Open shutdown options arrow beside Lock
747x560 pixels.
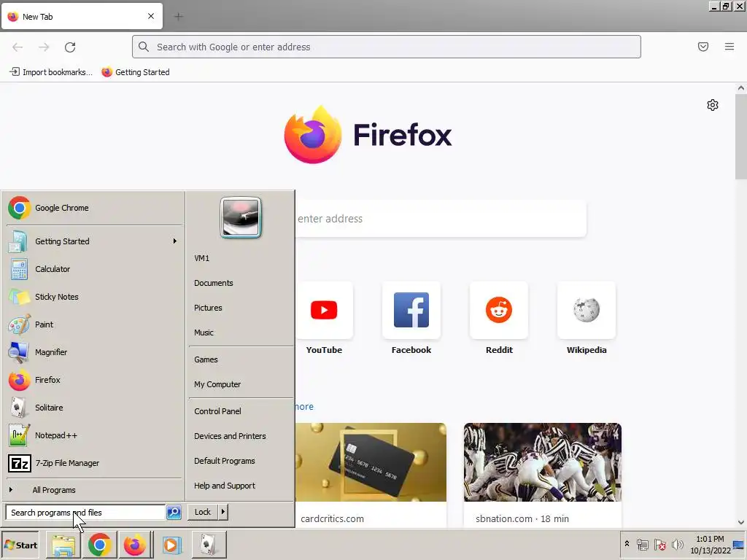click(x=223, y=513)
